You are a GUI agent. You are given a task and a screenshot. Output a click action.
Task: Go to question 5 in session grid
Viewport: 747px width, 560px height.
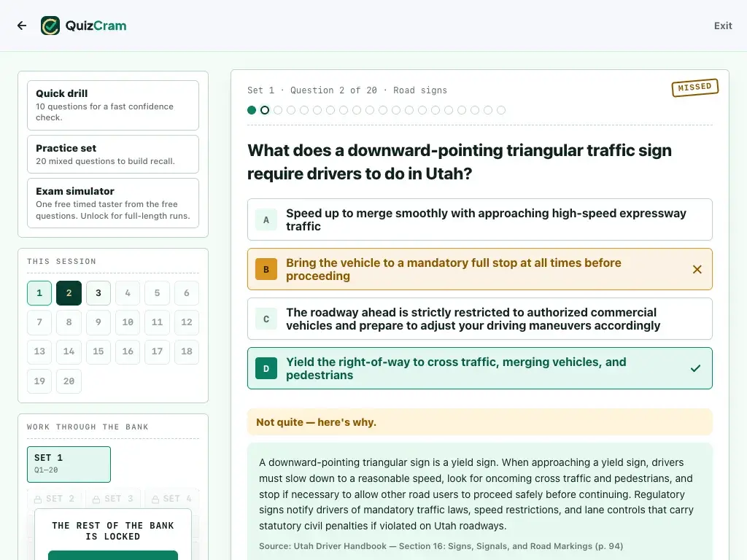click(158, 293)
